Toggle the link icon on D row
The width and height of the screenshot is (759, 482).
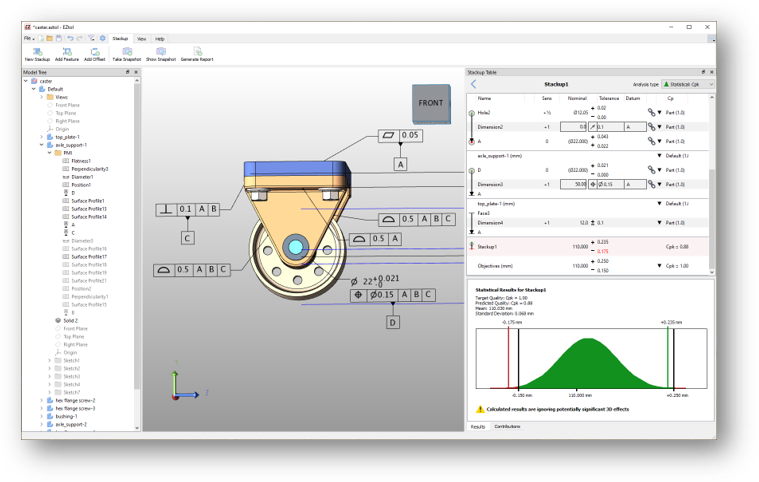652,170
